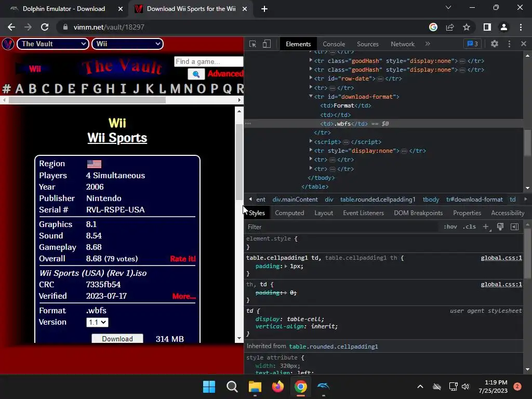Open the Computed styles tab
Image resolution: width=532 pixels, height=399 pixels.
click(x=289, y=212)
